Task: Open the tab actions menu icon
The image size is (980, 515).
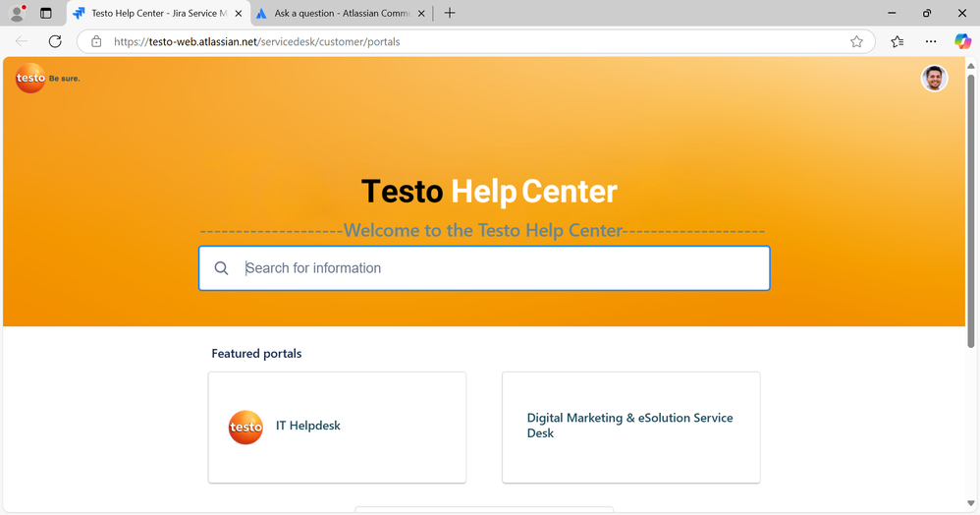Action: point(45,13)
